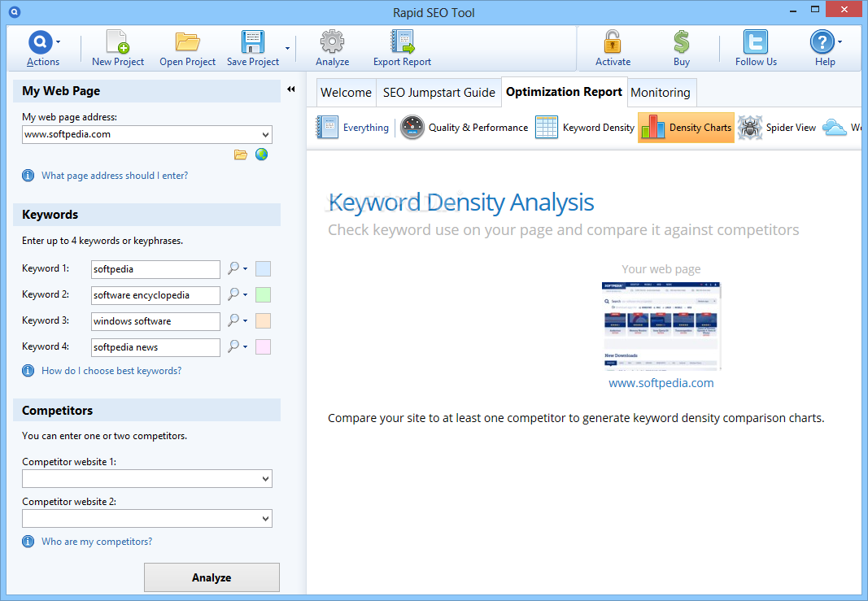This screenshot has width=868, height=601.
Task: Open the Help question mark icon
Action: click(x=822, y=41)
